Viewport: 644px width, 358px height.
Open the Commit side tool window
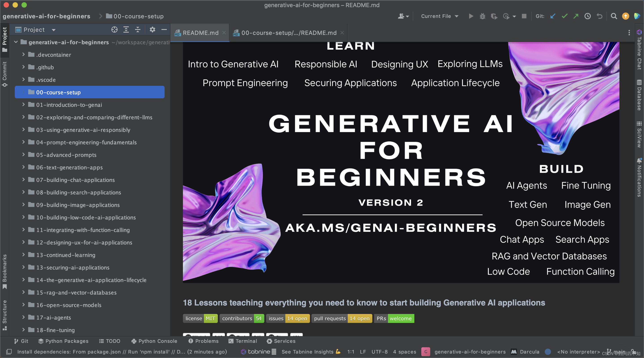coord(4,74)
